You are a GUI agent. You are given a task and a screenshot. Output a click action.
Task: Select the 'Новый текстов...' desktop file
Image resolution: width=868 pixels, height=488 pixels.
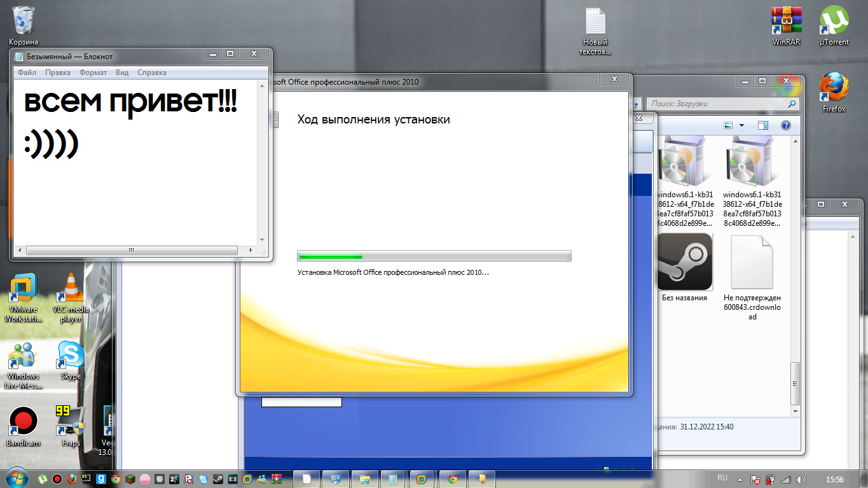(x=595, y=31)
